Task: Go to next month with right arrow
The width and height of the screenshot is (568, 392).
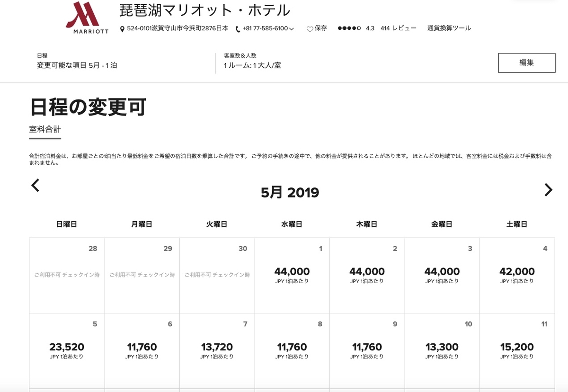Action: tap(548, 190)
